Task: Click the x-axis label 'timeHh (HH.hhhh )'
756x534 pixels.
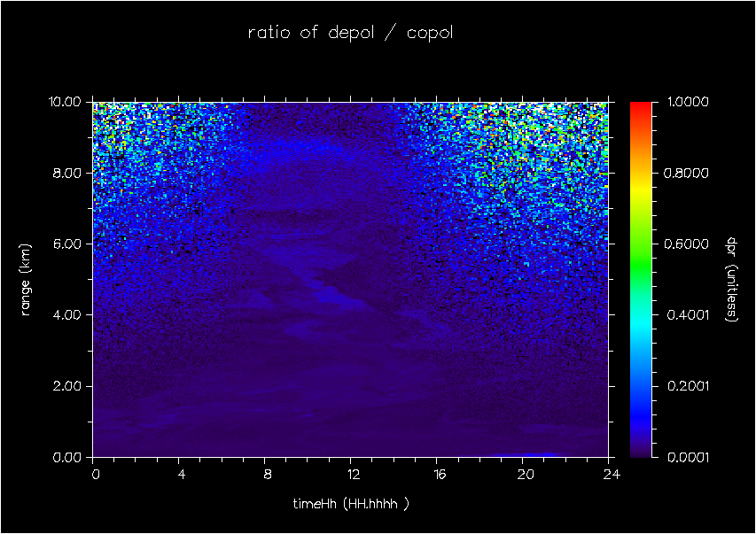Action: tap(351, 504)
